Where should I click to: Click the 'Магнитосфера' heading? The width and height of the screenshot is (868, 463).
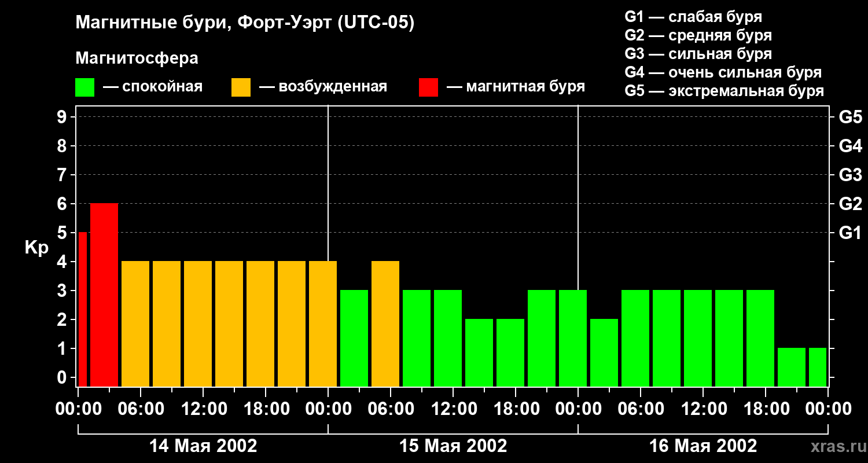tap(137, 58)
